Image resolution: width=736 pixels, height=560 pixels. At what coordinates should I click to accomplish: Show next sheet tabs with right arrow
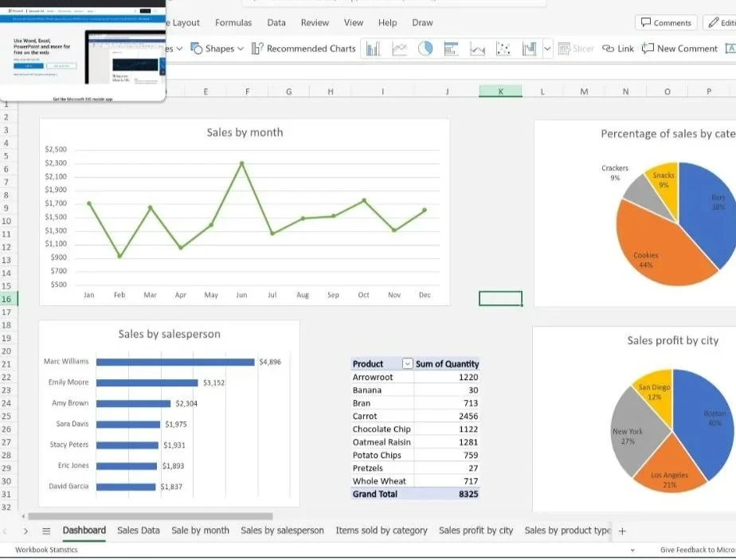click(25, 531)
